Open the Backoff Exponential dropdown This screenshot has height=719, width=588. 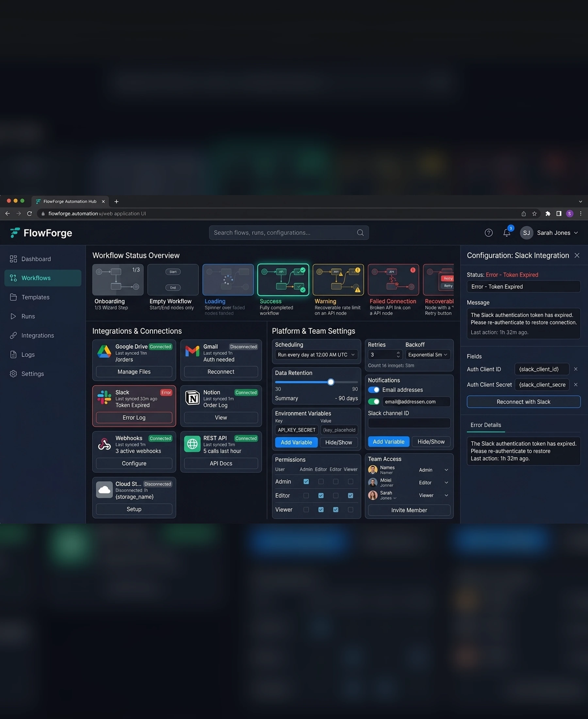pyautogui.click(x=428, y=355)
